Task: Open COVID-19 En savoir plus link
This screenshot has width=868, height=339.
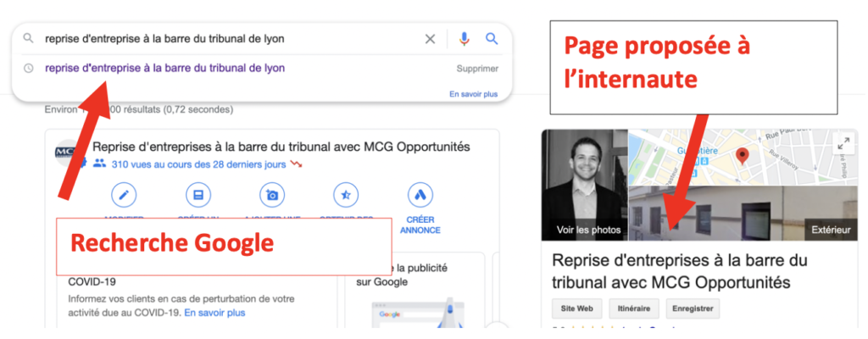Action: click(x=214, y=313)
